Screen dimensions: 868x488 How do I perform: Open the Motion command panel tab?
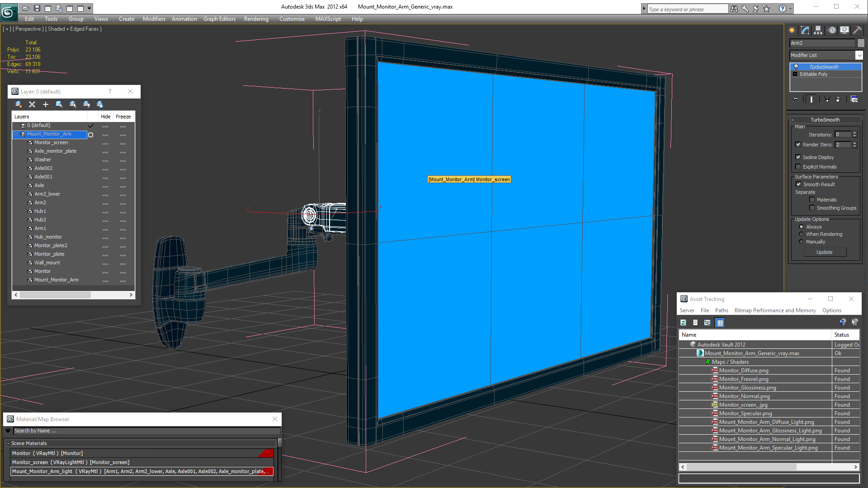[x=832, y=30]
